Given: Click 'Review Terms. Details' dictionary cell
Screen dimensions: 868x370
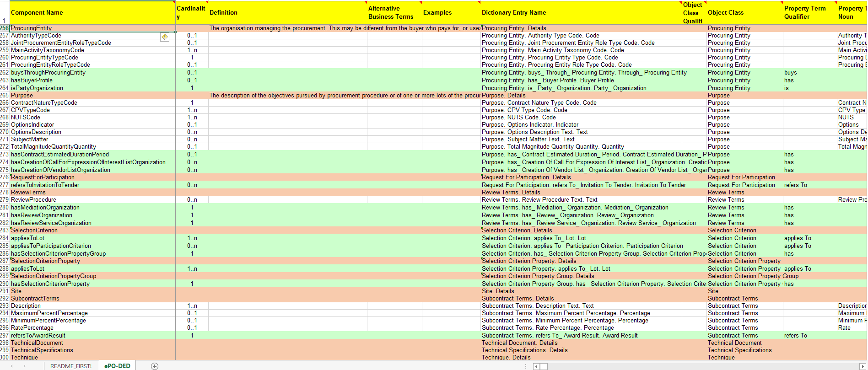Looking at the screenshot, I should [581, 193].
